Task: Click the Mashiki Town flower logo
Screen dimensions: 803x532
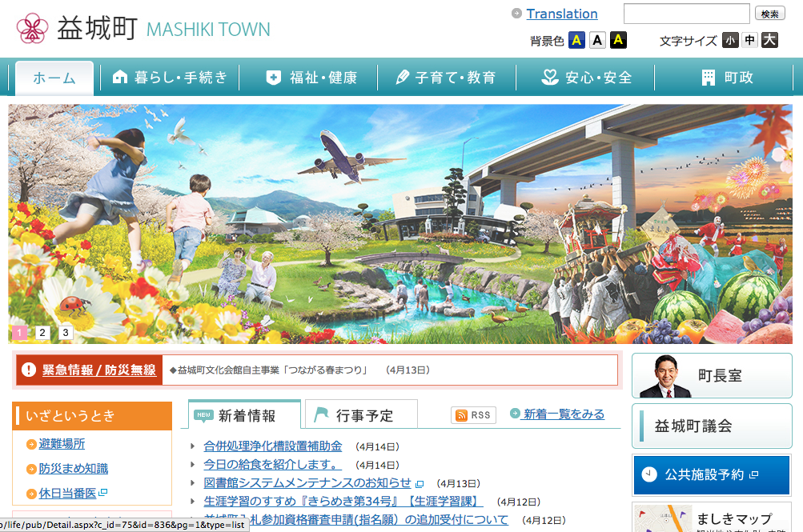Action: coord(32,28)
